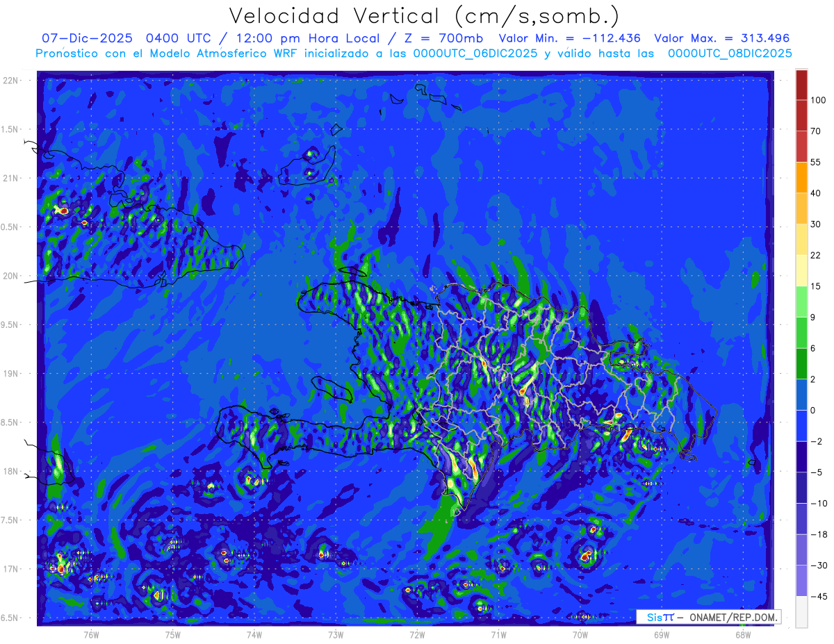Click the "SisTT - ONAMET/REP.DOM." credit label
The height and width of the screenshot is (644, 834).
(709, 617)
